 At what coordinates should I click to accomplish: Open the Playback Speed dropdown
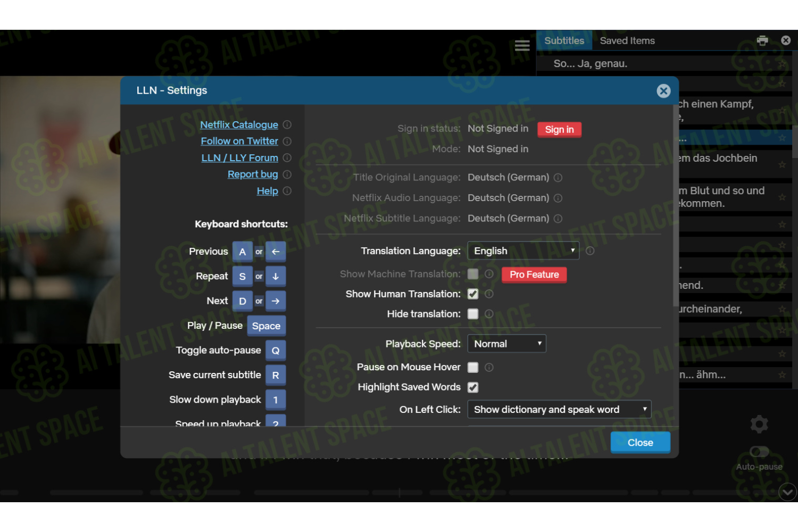pos(506,344)
